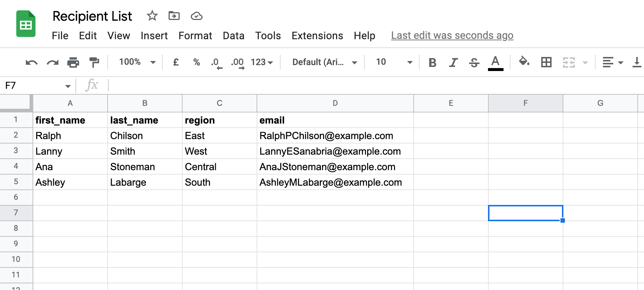
Task: Select cell with RalphPChilson@example.com
Action: click(x=335, y=136)
